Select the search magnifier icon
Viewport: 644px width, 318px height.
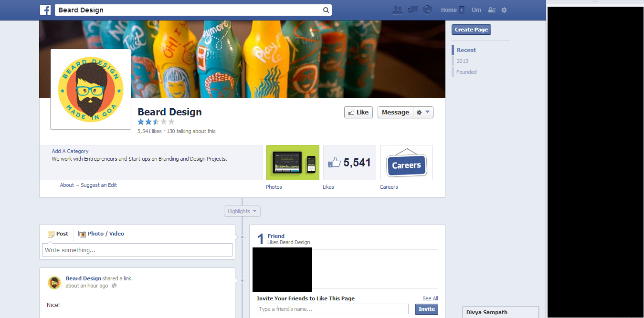tap(326, 10)
